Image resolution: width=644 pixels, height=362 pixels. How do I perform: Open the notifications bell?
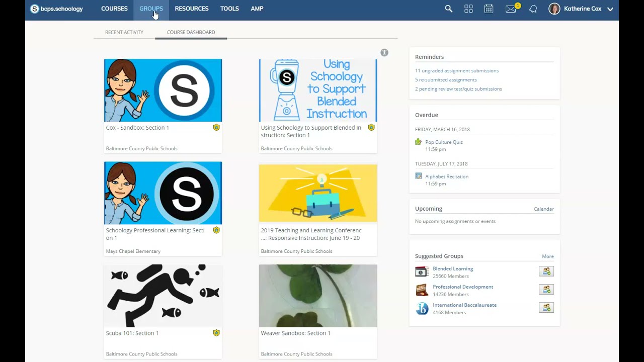533,9
